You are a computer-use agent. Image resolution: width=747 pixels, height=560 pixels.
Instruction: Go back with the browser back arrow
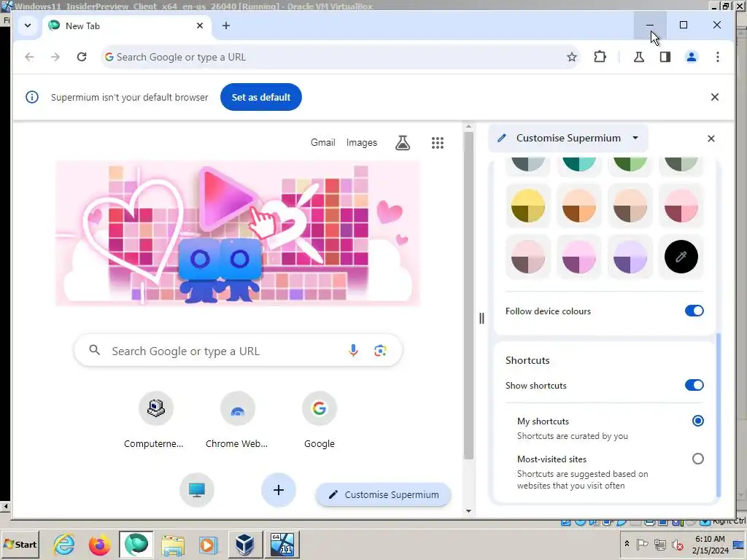click(29, 57)
